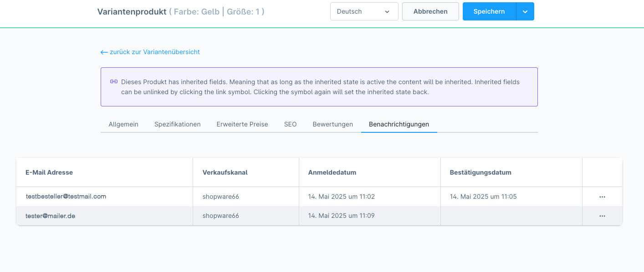Click the inheritance link icon in banner
Viewport: 644px width, 272px height.
click(x=114, y=82)
